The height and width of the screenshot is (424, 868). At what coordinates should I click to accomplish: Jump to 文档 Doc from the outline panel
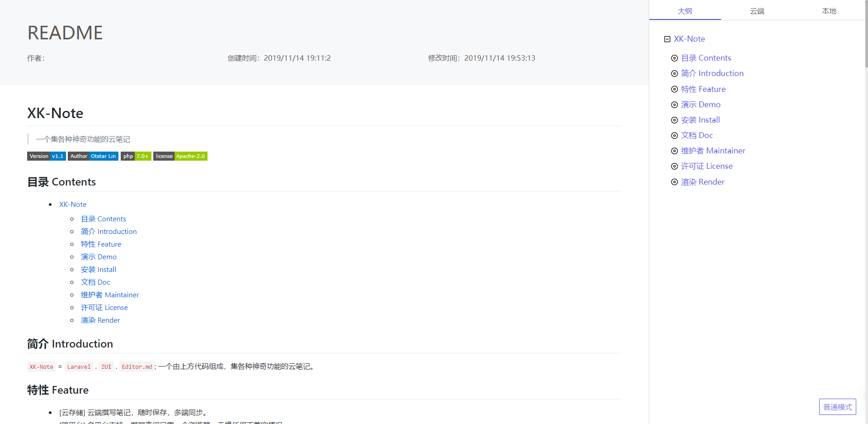coord(697,135)
